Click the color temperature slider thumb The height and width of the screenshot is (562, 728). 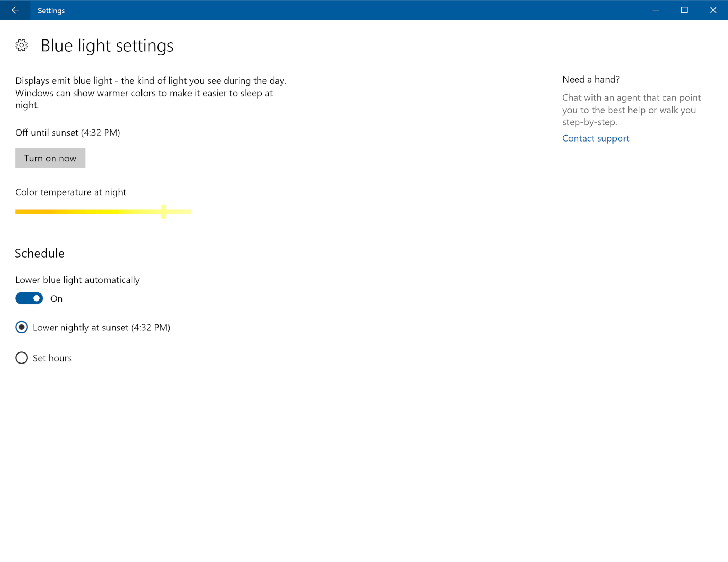[164, 212]
